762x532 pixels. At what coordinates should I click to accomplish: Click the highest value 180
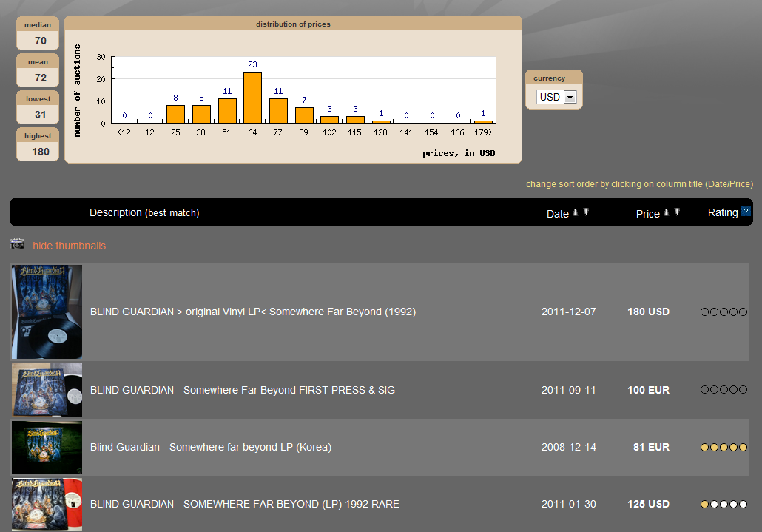point(41,152)
